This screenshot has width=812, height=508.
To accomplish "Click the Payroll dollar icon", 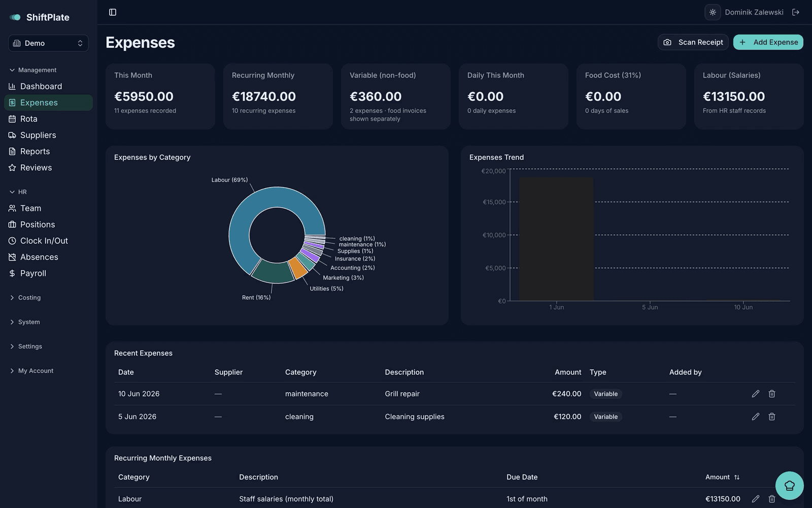I will (x=12, y=273).
